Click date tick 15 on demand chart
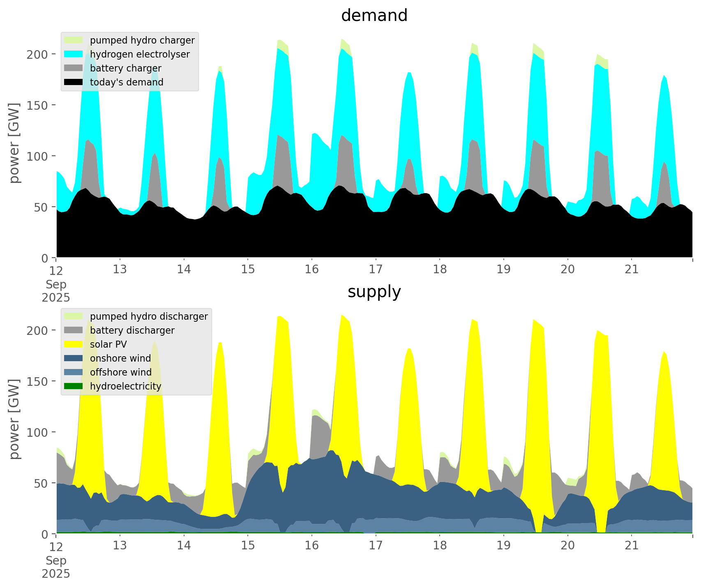Image resolution: width=701 pixels, height=588 pixels. (248, 270)
